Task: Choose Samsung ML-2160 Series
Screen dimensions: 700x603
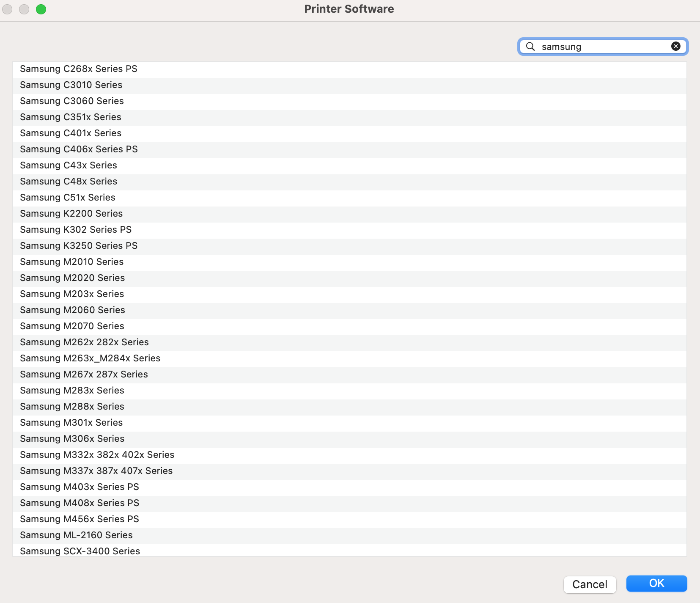Action: [350, 535]
